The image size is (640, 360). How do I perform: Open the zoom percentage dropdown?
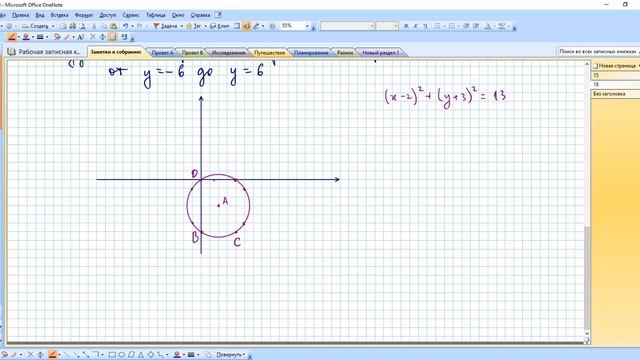(307, 26)
